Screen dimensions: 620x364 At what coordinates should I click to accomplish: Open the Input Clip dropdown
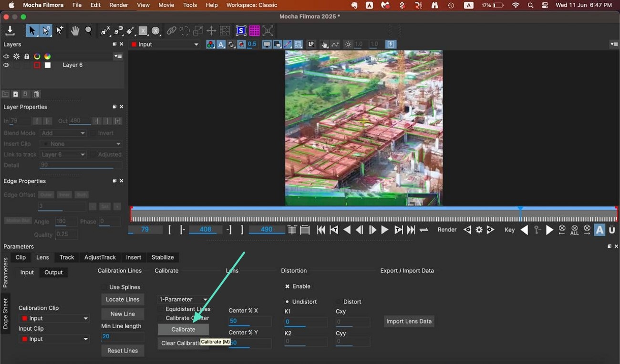[x=54, y=339]
